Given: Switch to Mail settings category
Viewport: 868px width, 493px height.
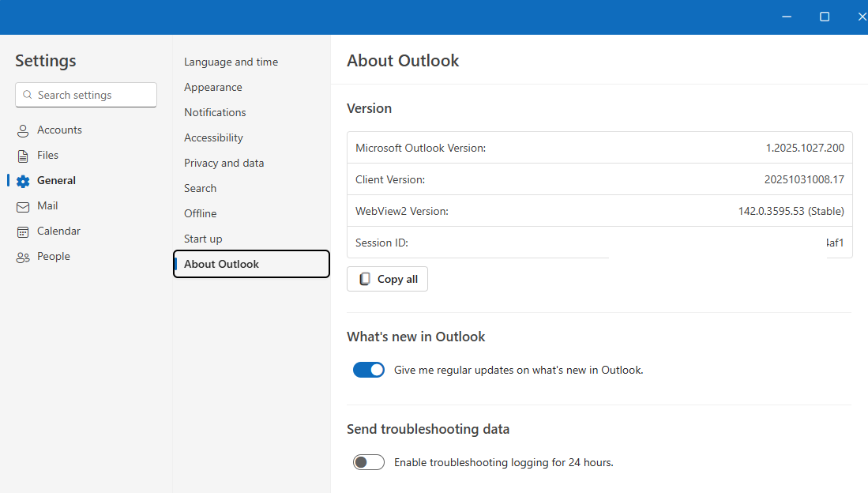Looking at the screenshot, I should [47, 206].
